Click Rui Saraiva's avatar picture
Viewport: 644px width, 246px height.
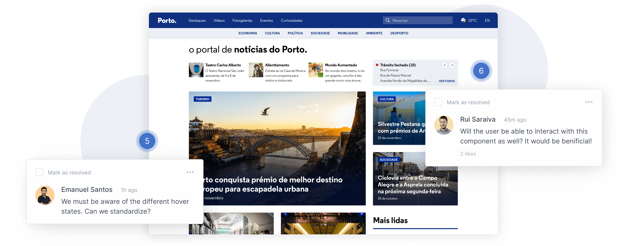pyautogui.click(x=444, y=125)
